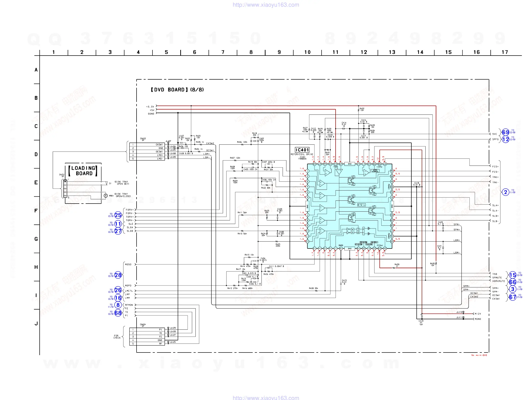Click the M901 disk tray motor symbol
The height and width of the screenshot is (400, 532).
pyautogui.click(x=105, y=195)
